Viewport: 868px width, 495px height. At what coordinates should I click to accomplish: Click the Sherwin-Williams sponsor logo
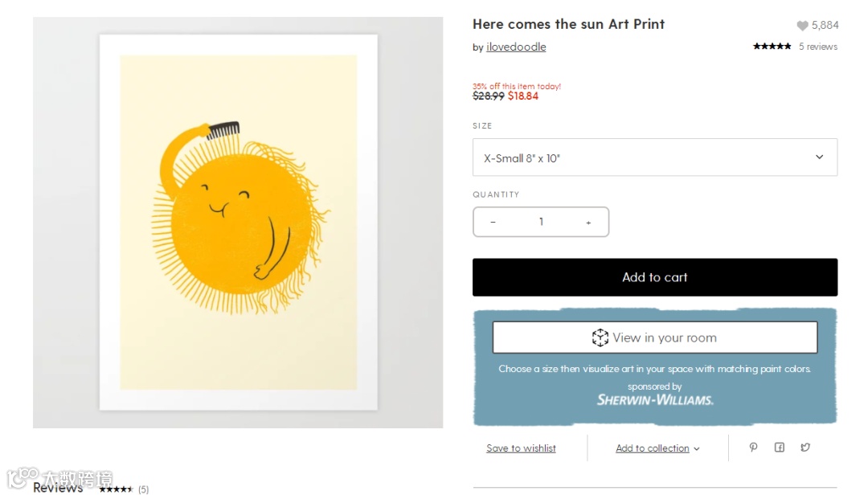tap(654, 399)
